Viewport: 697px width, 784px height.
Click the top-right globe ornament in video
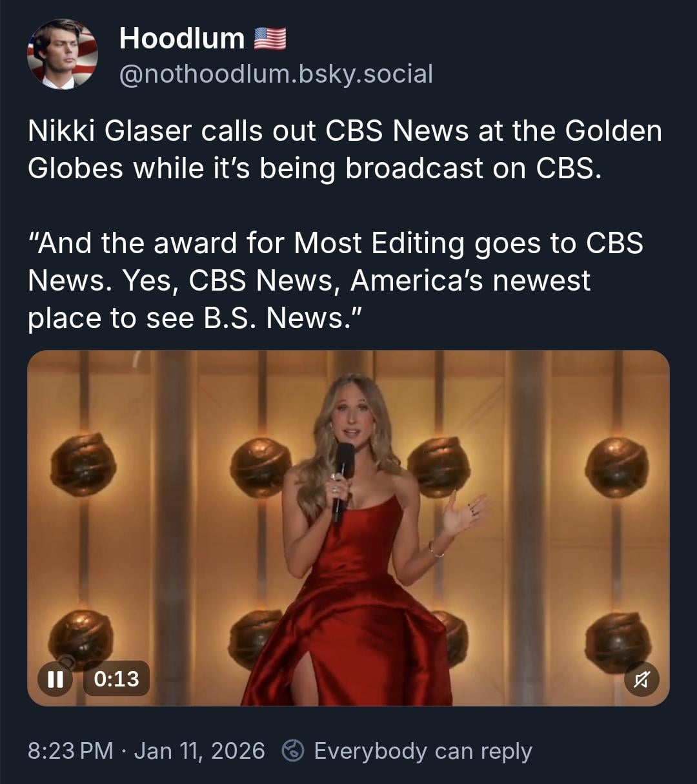(x=616, y=466)
